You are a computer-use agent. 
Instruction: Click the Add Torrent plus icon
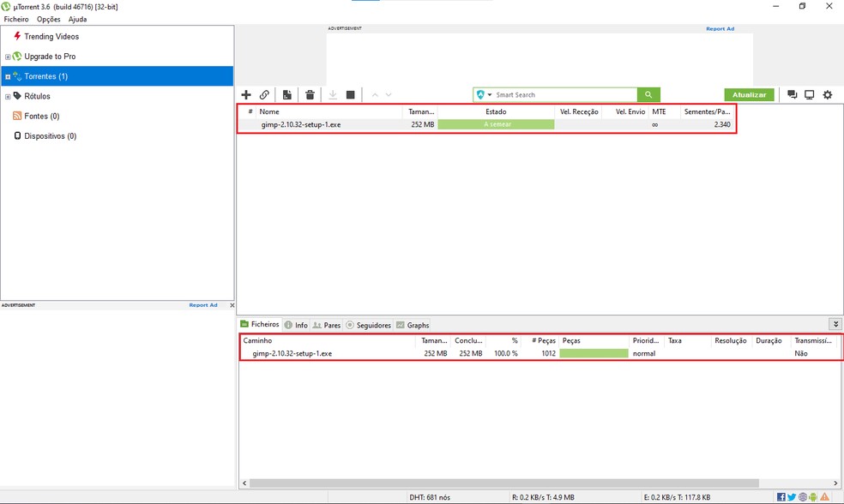click(246, 94)
